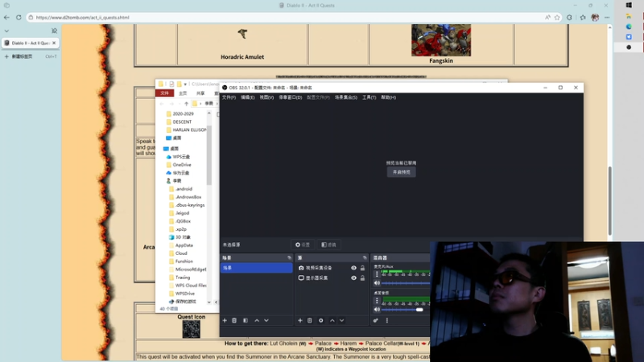Open the OBS Docks menu
This screenshot has height=362, width=644.
point(291,97)
